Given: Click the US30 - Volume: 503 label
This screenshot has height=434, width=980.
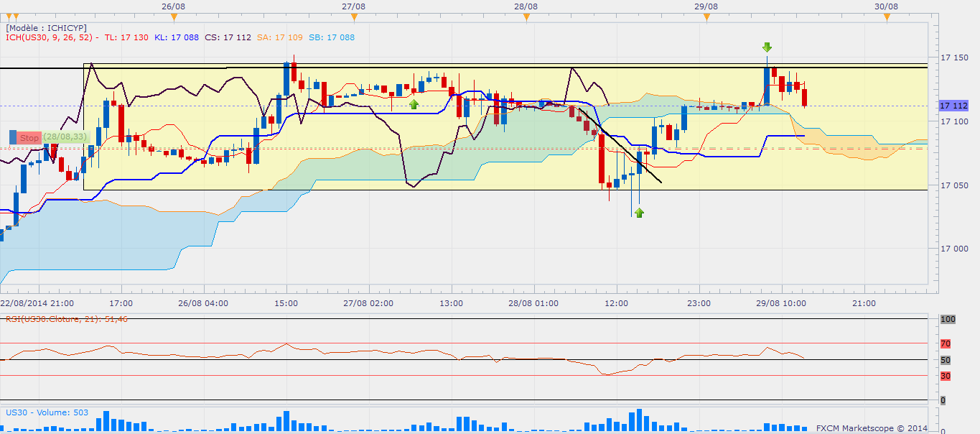Looking at the screenshot, I should click(x=47, y=412).
